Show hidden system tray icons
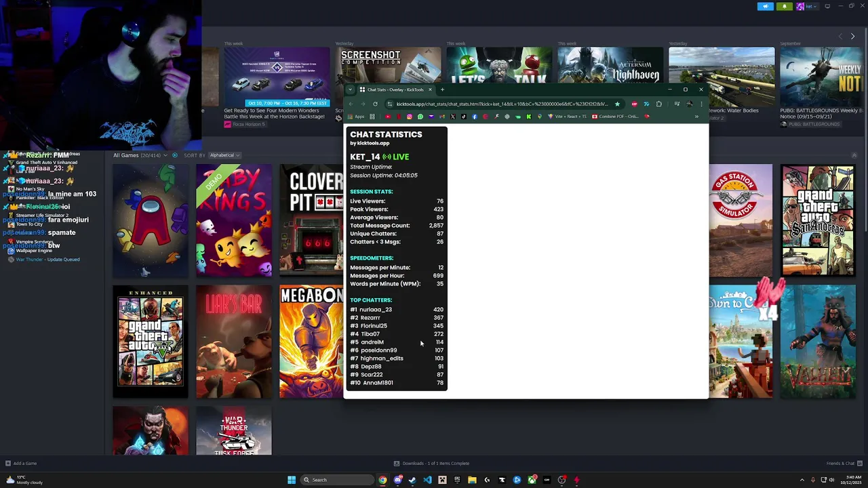Viewport: 868px width, 488px height. [x=802, y=480]
